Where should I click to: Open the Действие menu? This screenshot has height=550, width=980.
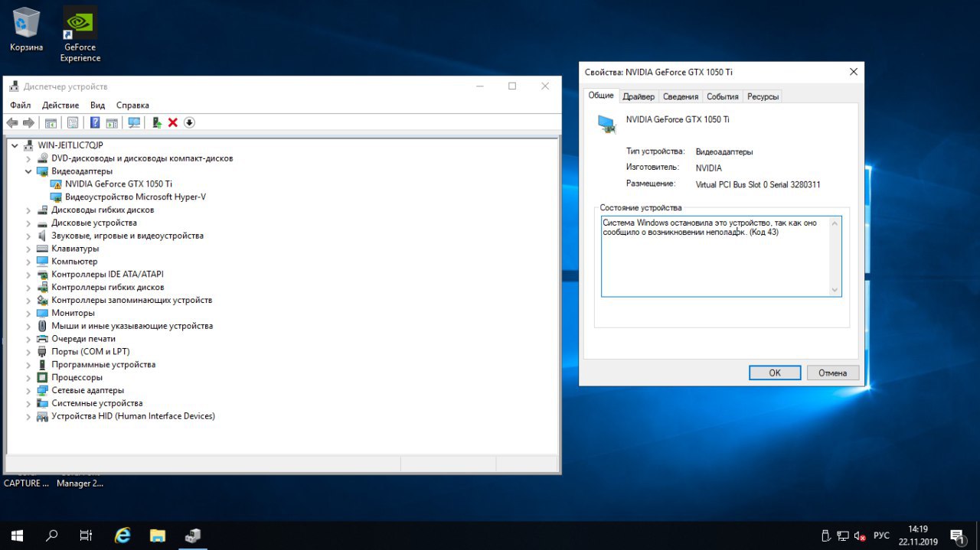coord(60,105)
